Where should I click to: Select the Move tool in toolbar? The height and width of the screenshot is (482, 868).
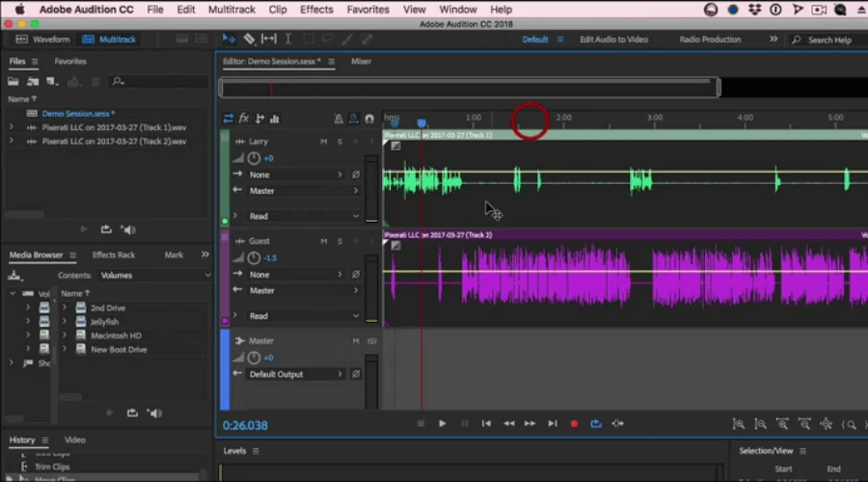(x=229, y=40)
